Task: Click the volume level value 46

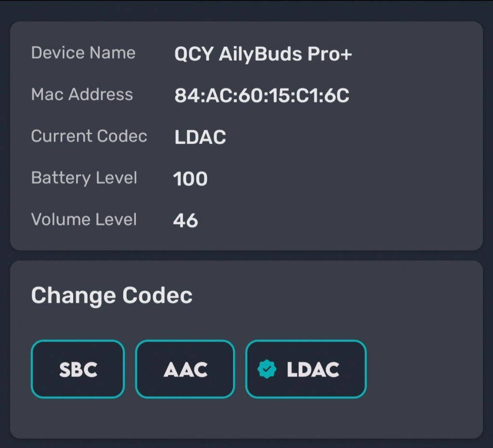Action: (x=185, y=221)
